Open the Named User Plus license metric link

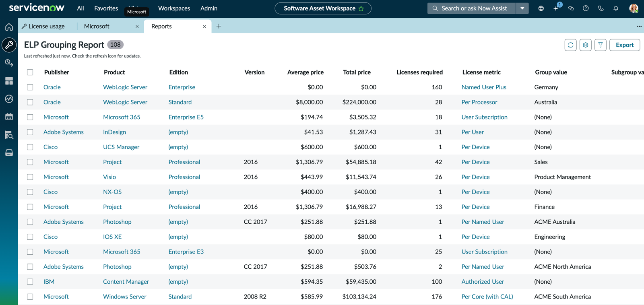click(x=484, y=87)
